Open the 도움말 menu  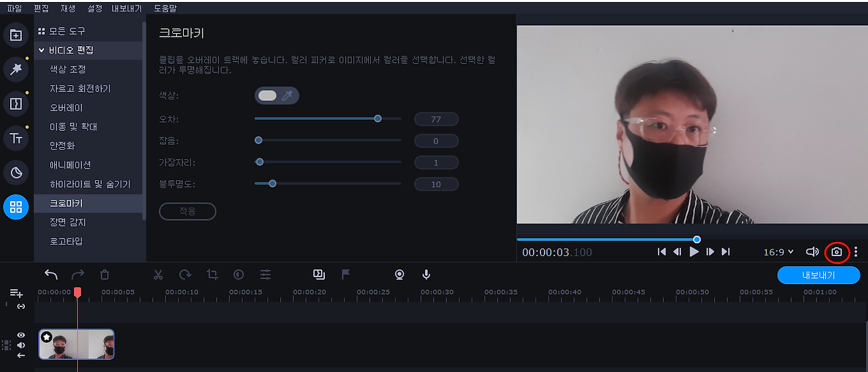pyautogui.click(x=165, y=9)
